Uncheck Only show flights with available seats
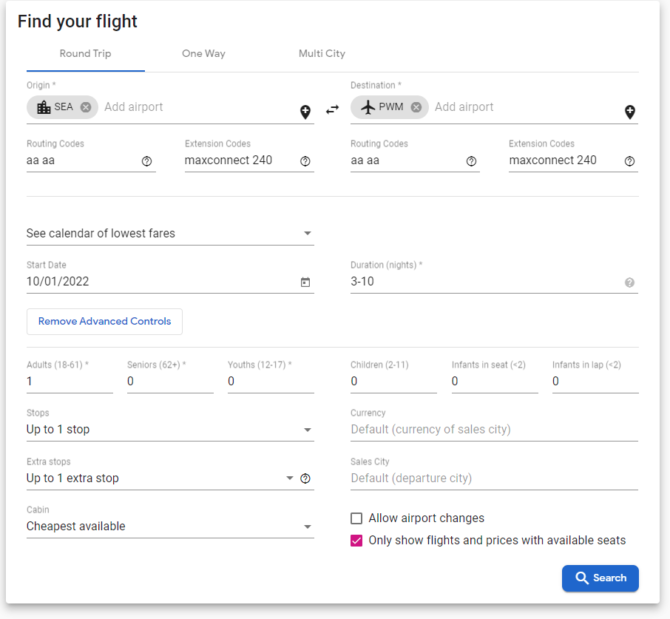This screenshot has width=670, height=619. (356, 540)
